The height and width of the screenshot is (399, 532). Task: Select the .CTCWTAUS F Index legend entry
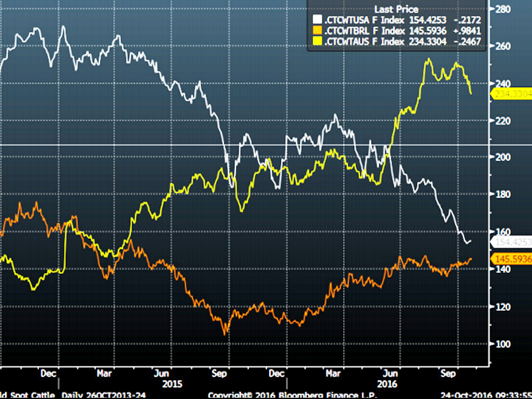397,42
